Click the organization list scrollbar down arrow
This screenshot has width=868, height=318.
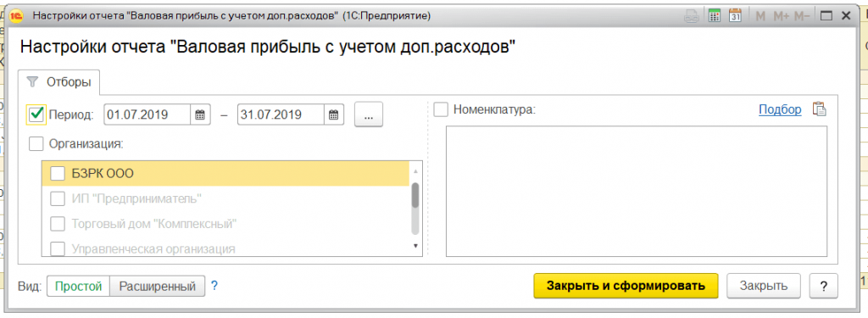415,245
